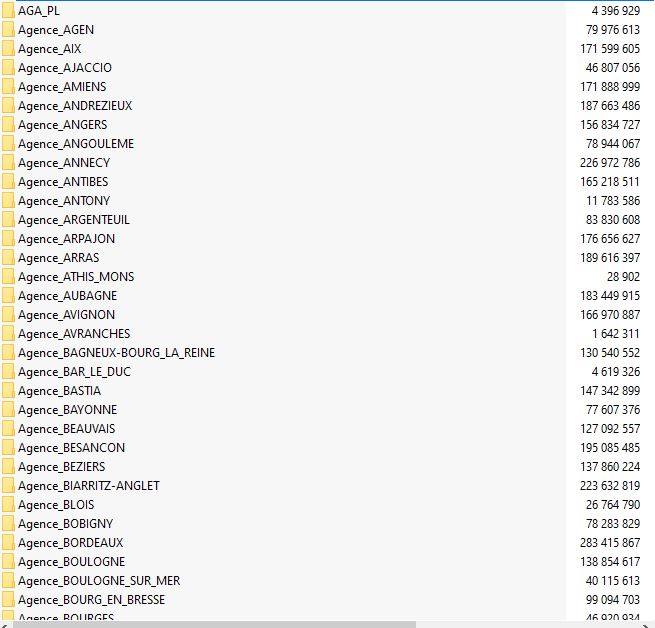Viewport: 655px width, 628px height.
Task: Click the size value 4 396 929
Action: coord(616,11)
